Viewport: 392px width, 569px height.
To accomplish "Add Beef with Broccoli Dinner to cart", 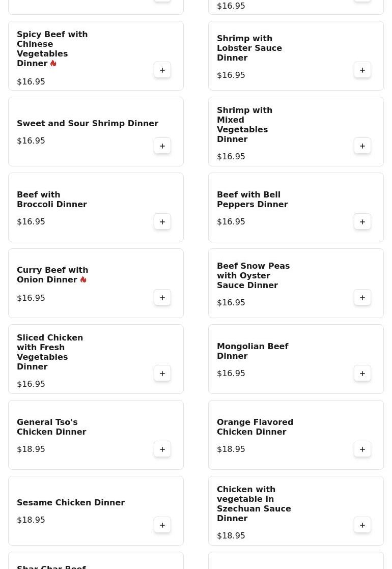I will 162,222.
